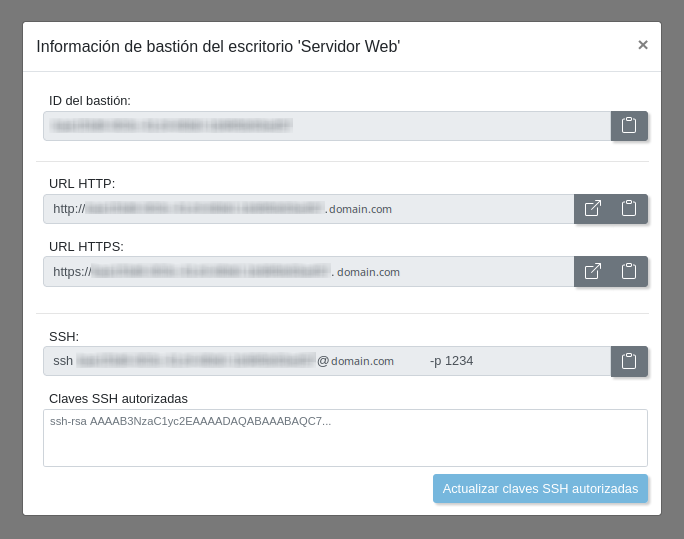
Task: Click the gray backdrop outside the dialog
Action: click(10, 270)
